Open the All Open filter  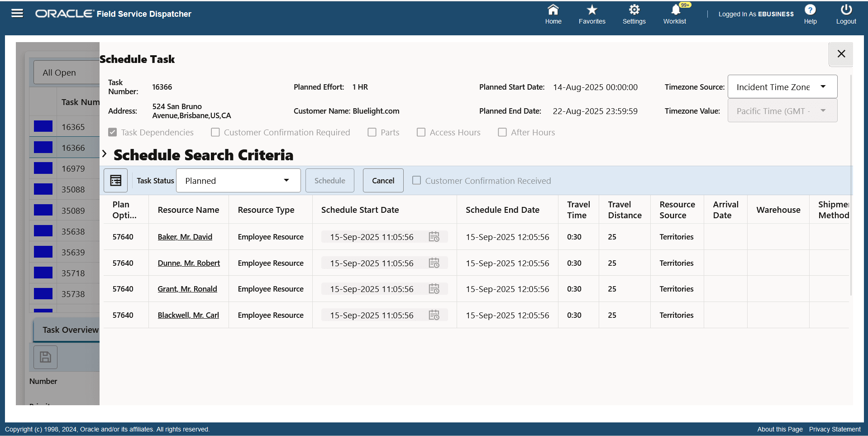[x=59, y=72]
